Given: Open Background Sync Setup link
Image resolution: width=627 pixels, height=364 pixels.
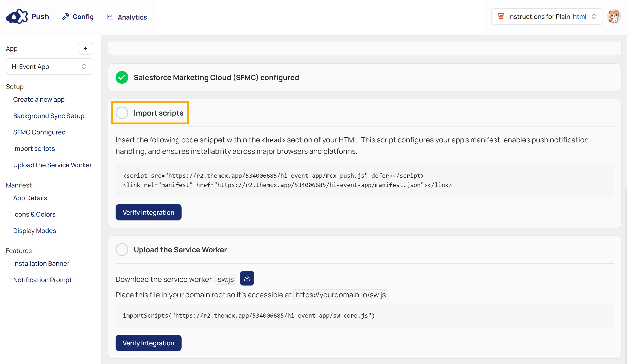Looking at the screenshot, I should click(x=49, y=116).
